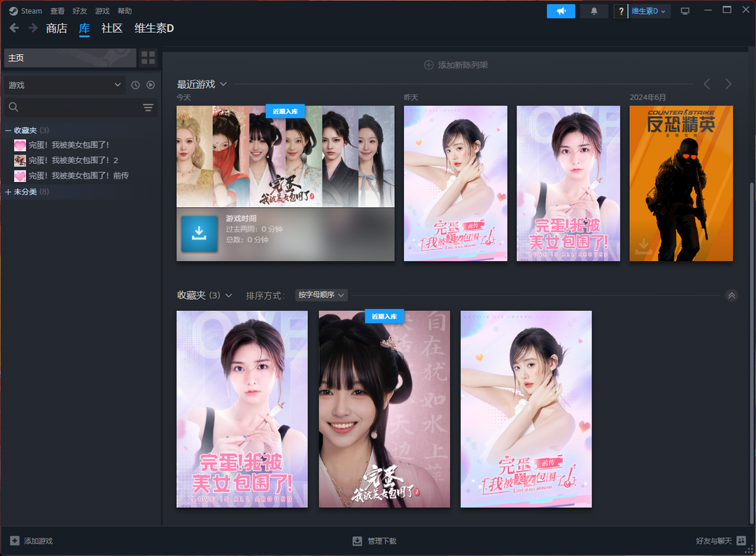Open the 前传 cover under 昨天
Viewport: 756px width, 556px height.
coord(456,183)
